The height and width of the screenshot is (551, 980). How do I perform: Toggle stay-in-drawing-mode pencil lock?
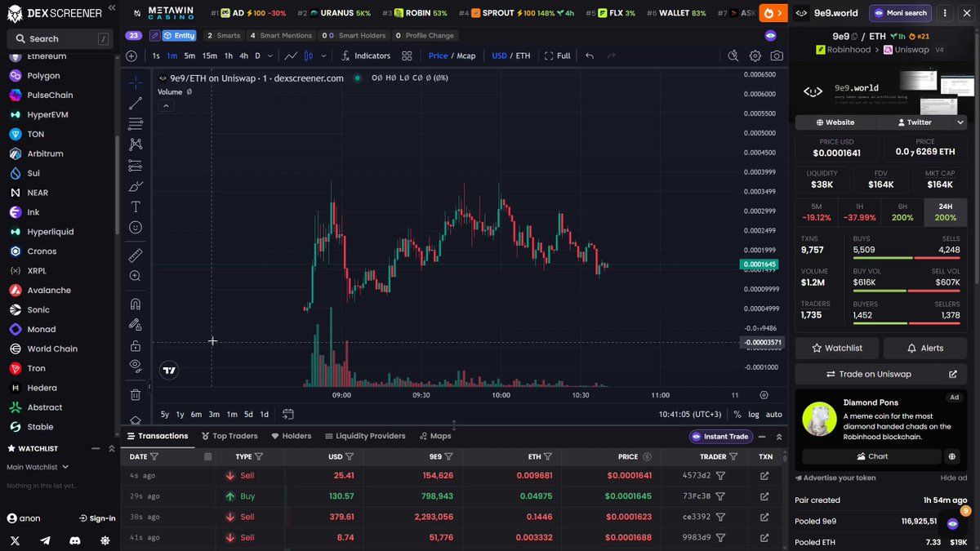click(x=136, y=324)
